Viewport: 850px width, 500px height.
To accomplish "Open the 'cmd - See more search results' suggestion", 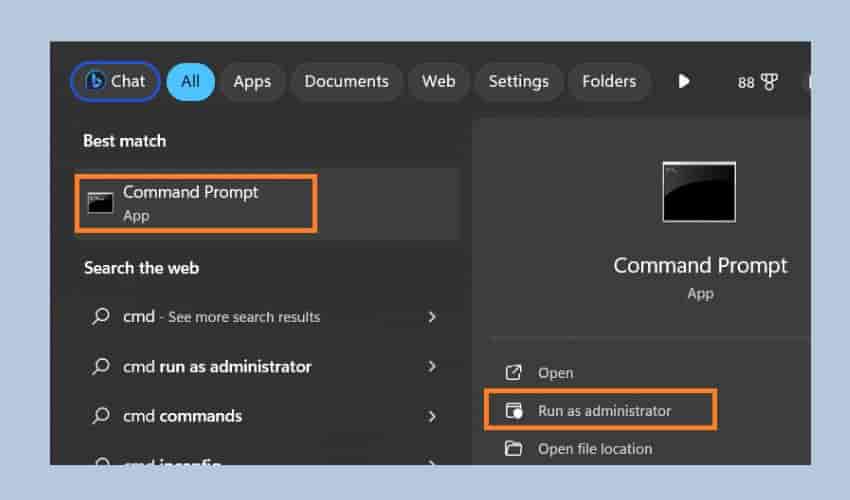I will (265, 317).
